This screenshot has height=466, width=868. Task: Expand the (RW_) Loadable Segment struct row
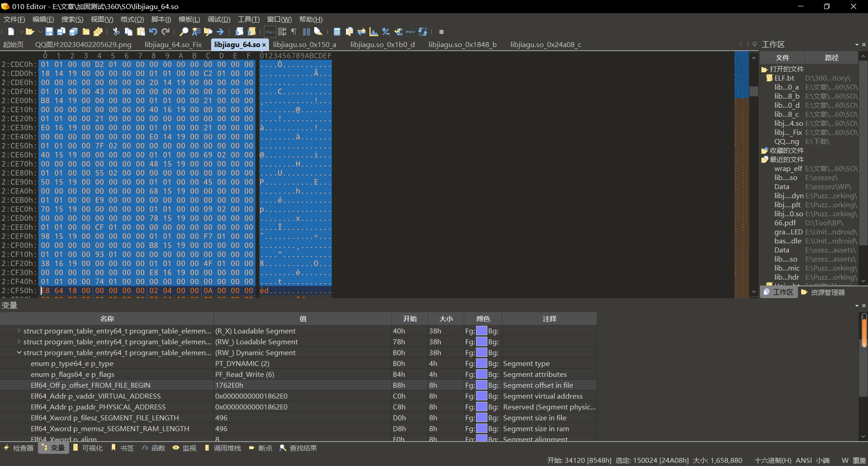tap(19, 342)
